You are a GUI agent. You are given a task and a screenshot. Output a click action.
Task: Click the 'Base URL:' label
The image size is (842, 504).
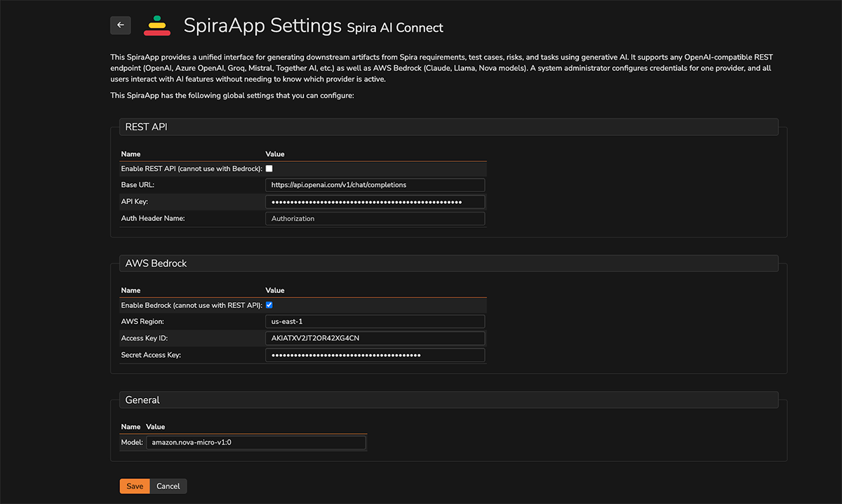[x=138, y=185]
